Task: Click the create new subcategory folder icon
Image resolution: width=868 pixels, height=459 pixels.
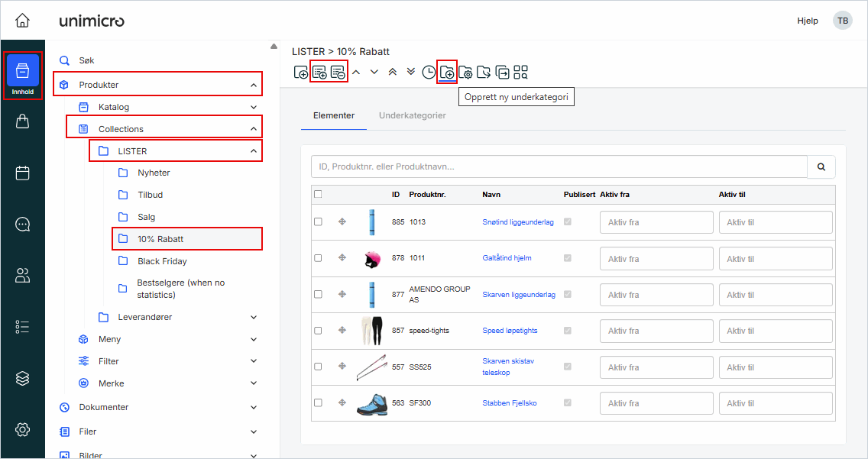Action: [x=447, y=72]
